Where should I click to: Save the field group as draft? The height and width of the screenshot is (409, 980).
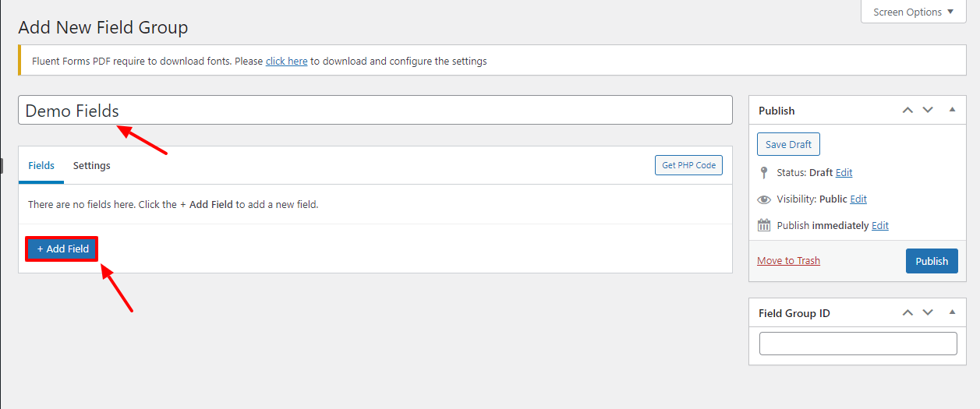(788, 144)
